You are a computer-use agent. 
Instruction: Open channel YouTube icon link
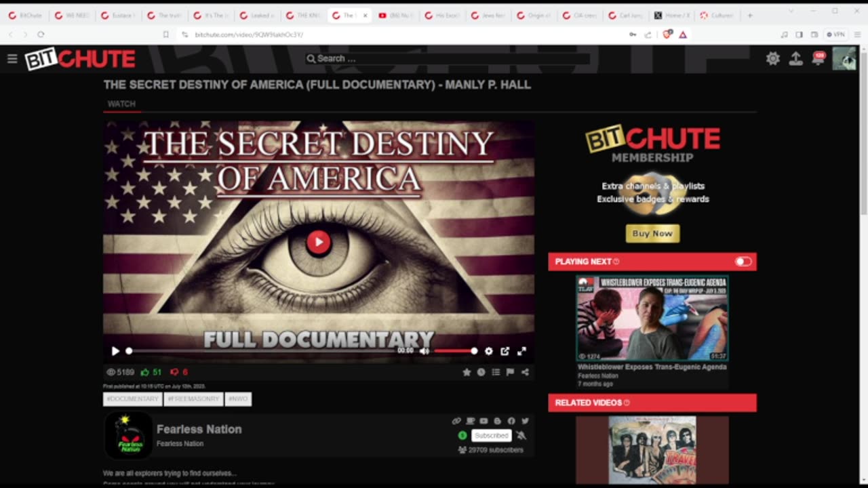[x=484, y=421]
